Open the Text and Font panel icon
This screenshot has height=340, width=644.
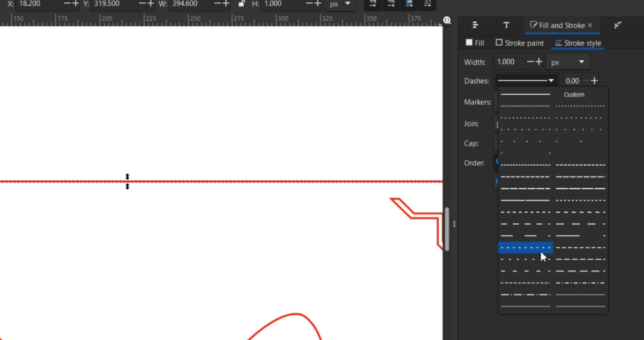[506, 25]
